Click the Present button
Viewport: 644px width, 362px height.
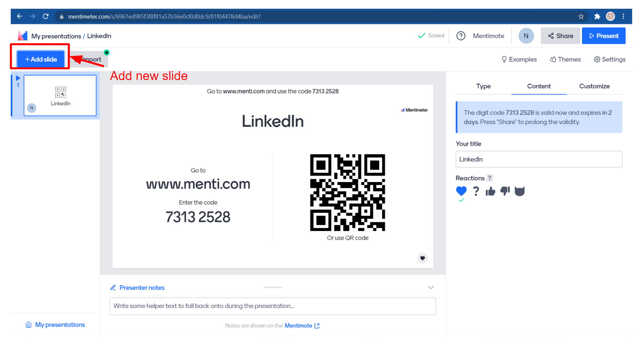[x=603, y=36]
